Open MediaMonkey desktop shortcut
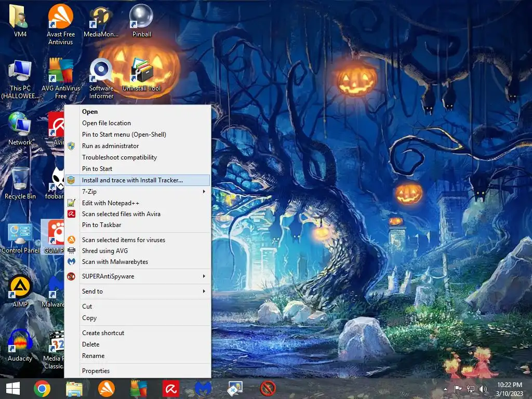Screen dimensions: 532x399 tap(101, 21)
